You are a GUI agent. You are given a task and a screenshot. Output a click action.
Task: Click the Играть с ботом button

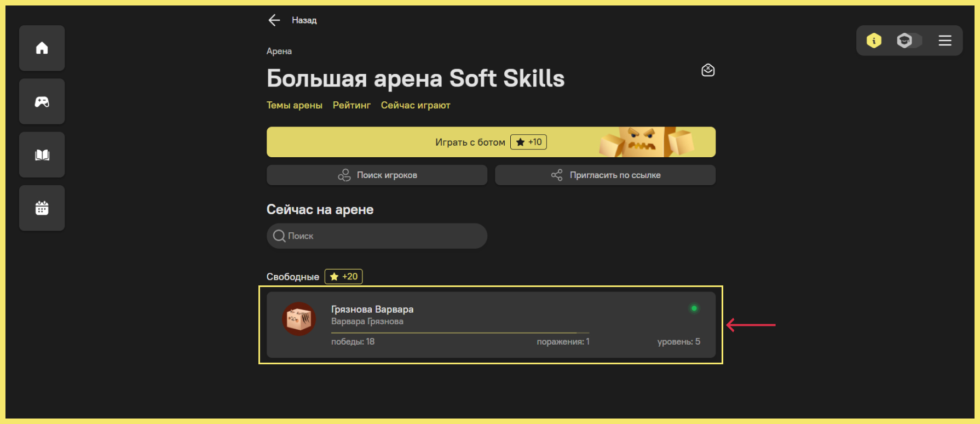pyautogui.click(x=491, y=142)
